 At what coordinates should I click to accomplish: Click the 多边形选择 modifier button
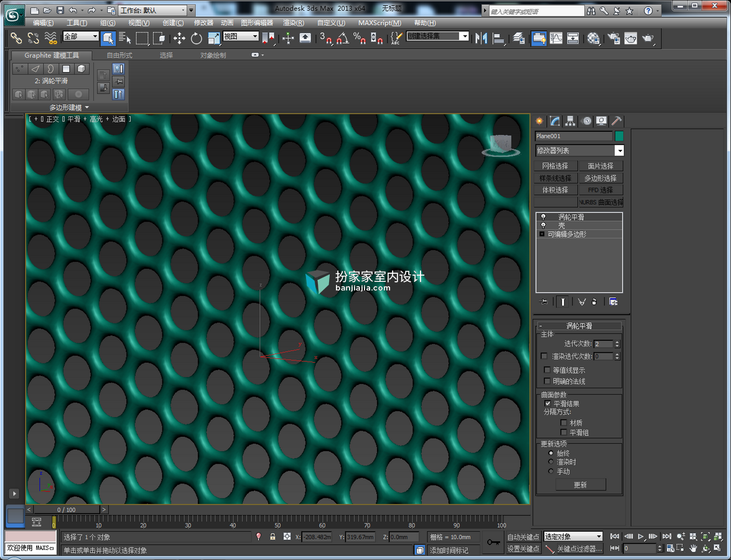pos(600,178)
